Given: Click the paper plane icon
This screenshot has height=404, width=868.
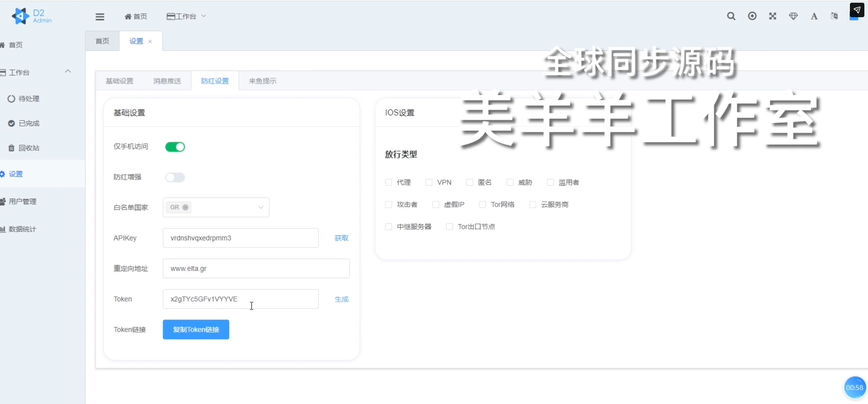Looking at the screenshot, I should [857, 10].
